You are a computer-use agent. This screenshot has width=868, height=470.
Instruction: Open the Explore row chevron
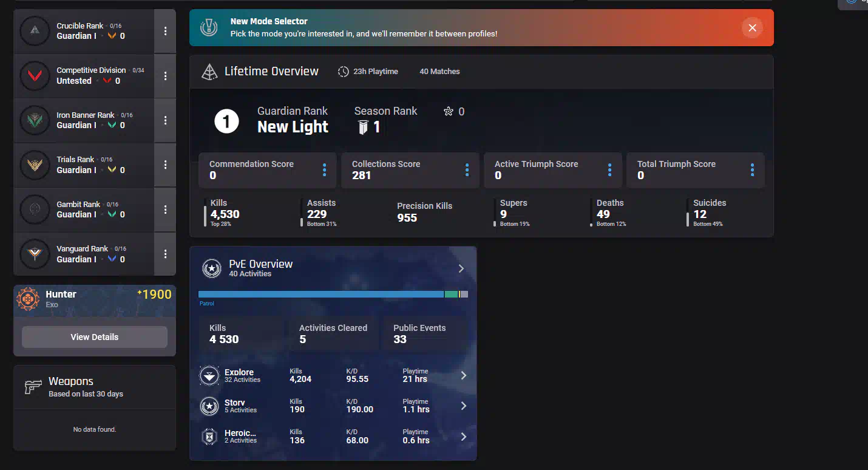(463, 375)
